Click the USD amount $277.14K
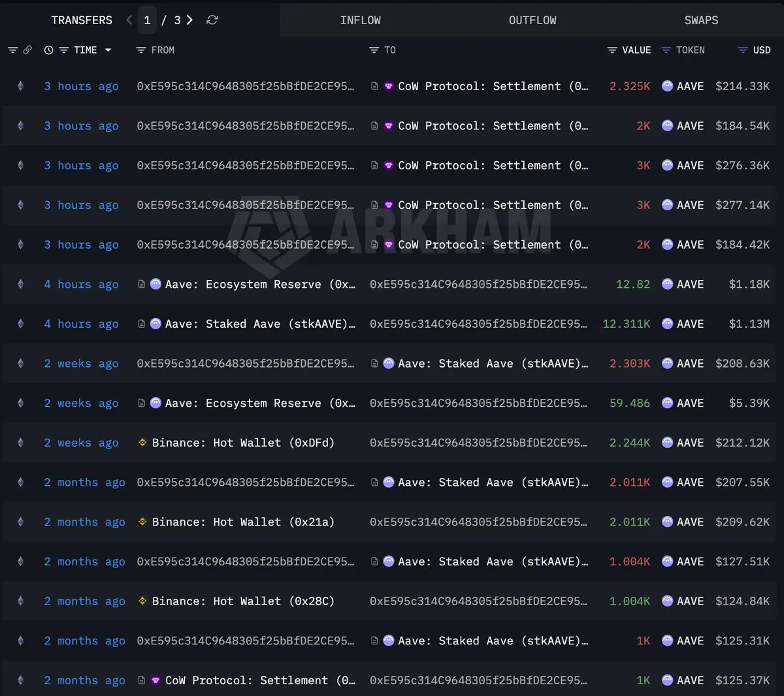The height and width of the screenshot is (696, 784). pos(742,205)
